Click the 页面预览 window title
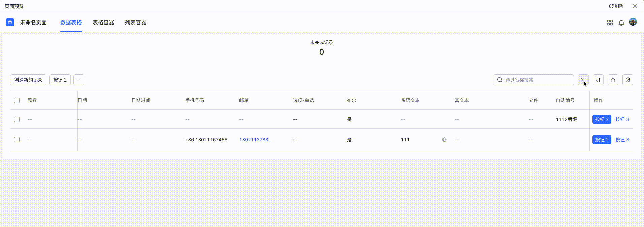The image size is (644, 227). point(14,6)
